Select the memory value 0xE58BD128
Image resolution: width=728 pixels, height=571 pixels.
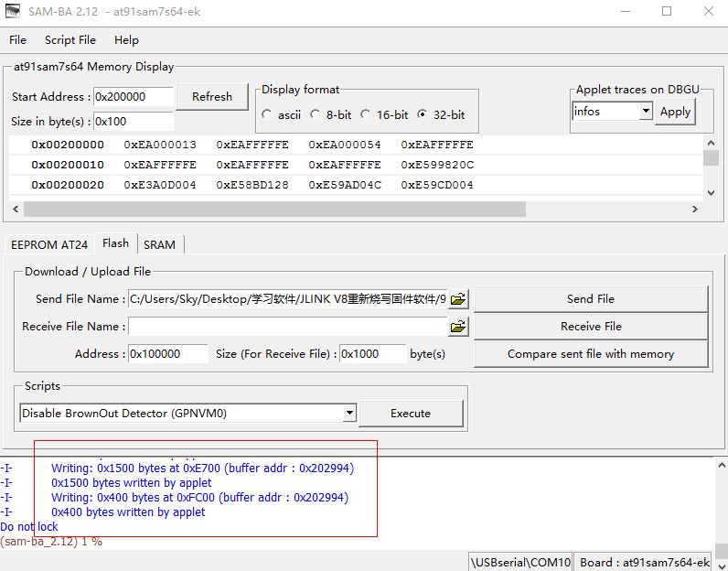252,185
